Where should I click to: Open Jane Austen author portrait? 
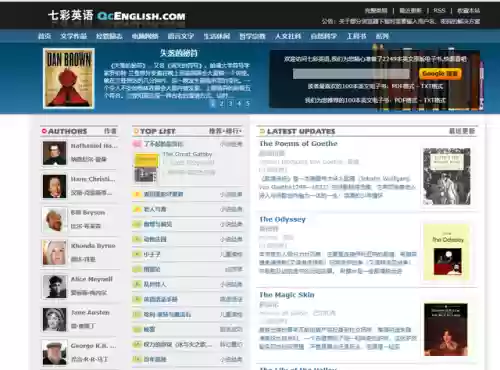(x=54, y=319)
